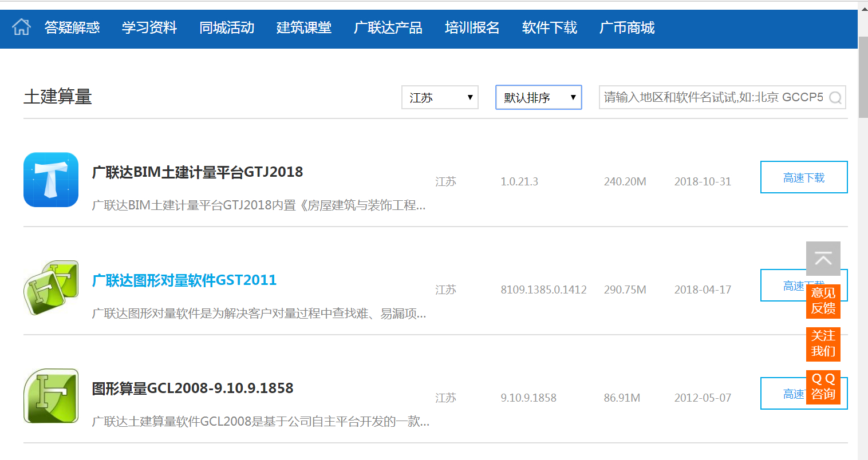Click file size 240.20M
The width and height of the screenshot is (868, 460).
coord(625,181)
